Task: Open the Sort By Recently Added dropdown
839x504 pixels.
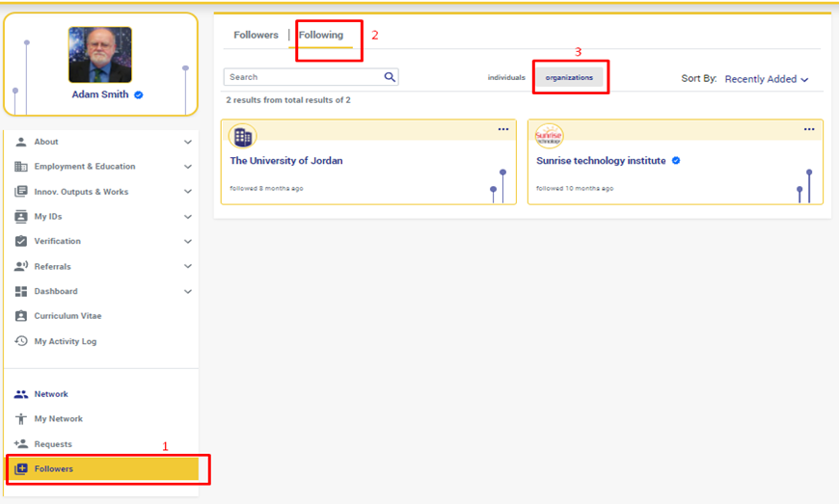Action: 766,79
